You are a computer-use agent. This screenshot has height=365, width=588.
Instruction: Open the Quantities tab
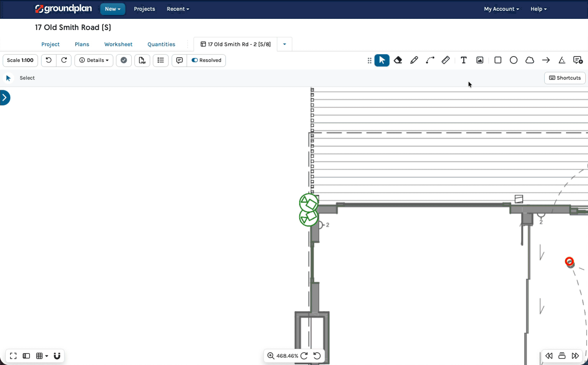[161, 44]
